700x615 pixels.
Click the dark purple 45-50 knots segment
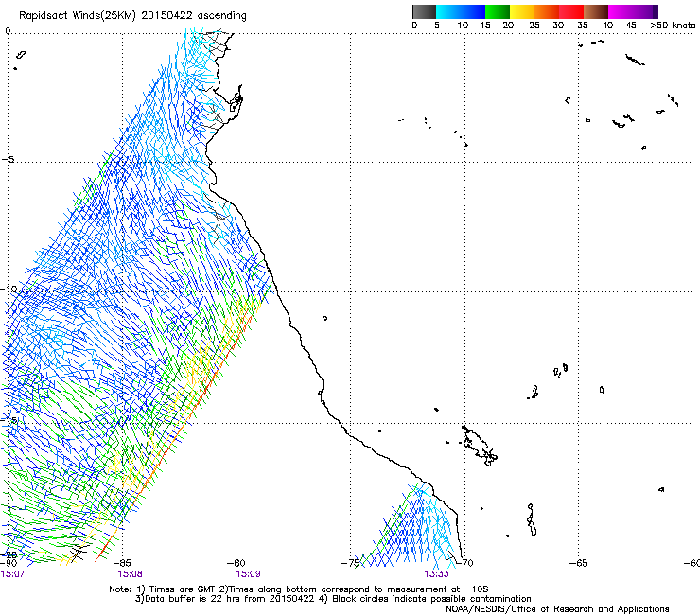pyautogui.click(x=645, y=11)
